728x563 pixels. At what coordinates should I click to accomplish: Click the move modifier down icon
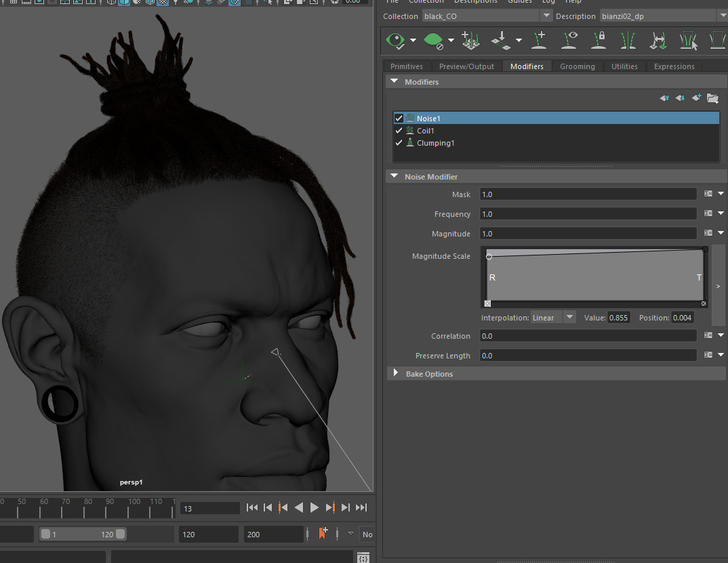(x=680, y=98)
